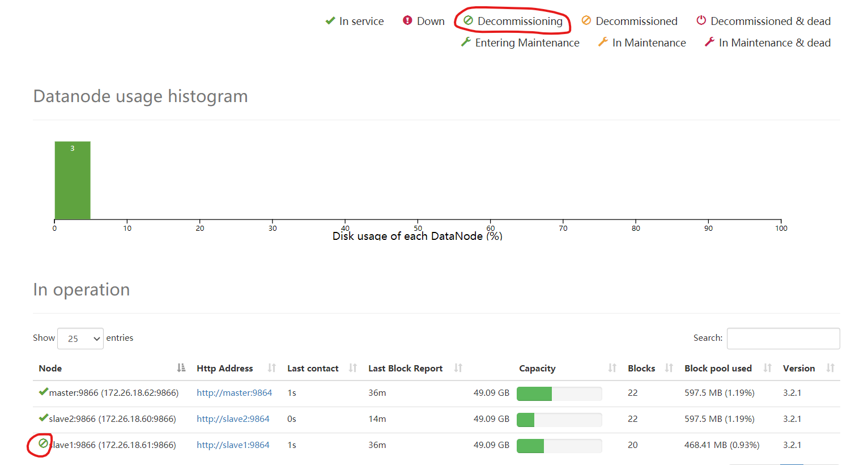
Task: Click the capacity usage bar for slave1
Action: click(x=559, y=446)
